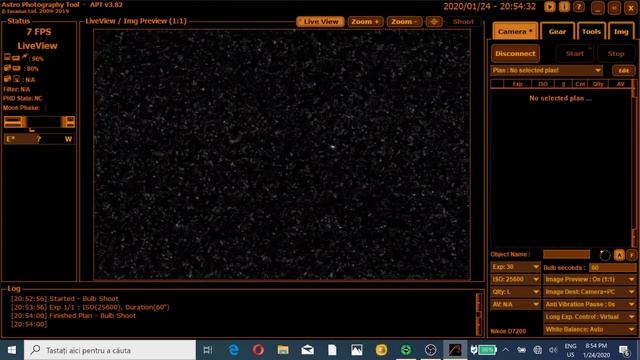Image resolution: width=640 pixels, height=360 pixels.
Task: Click the left histogram block in Status
Action: [15, 122]
